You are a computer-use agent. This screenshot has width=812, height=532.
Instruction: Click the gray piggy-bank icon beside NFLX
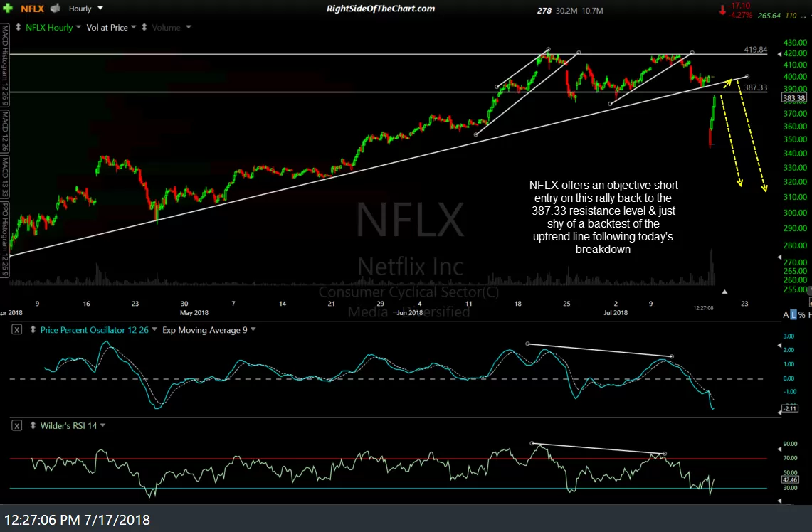coord(56,9)
